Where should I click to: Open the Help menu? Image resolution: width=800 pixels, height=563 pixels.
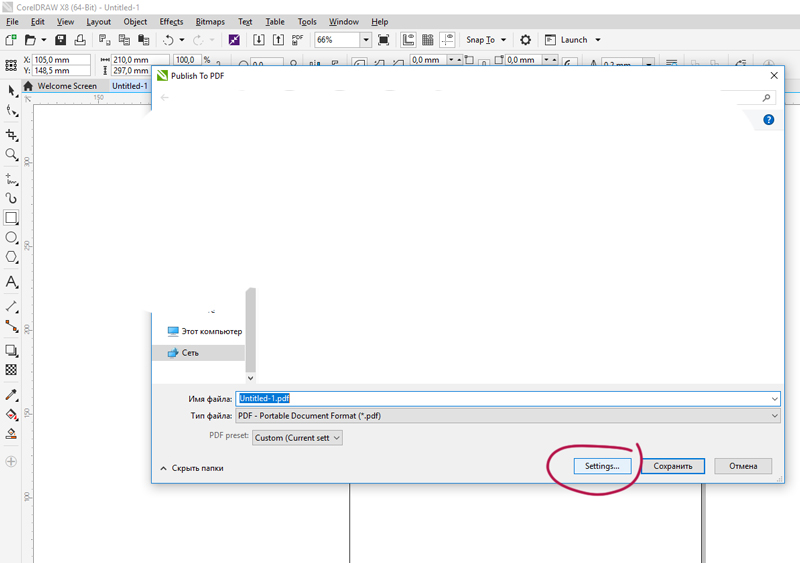tap(380, 21)
